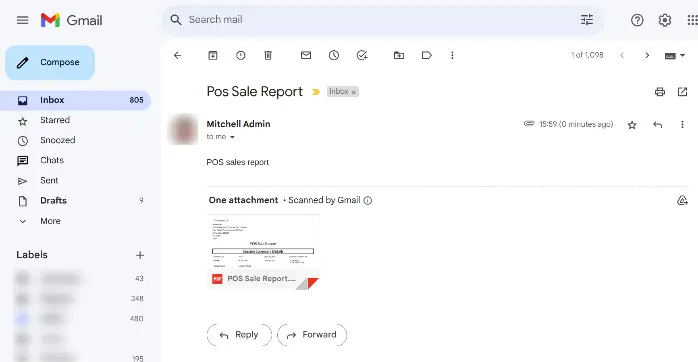The image size is (698, 362).
Task: Archive the Pos Sale Report email
Action: coord(213,55)
